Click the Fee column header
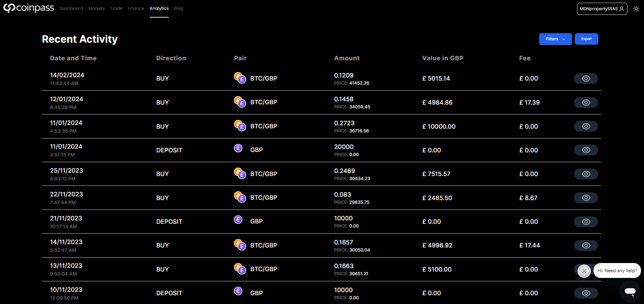 coord(525,58)
